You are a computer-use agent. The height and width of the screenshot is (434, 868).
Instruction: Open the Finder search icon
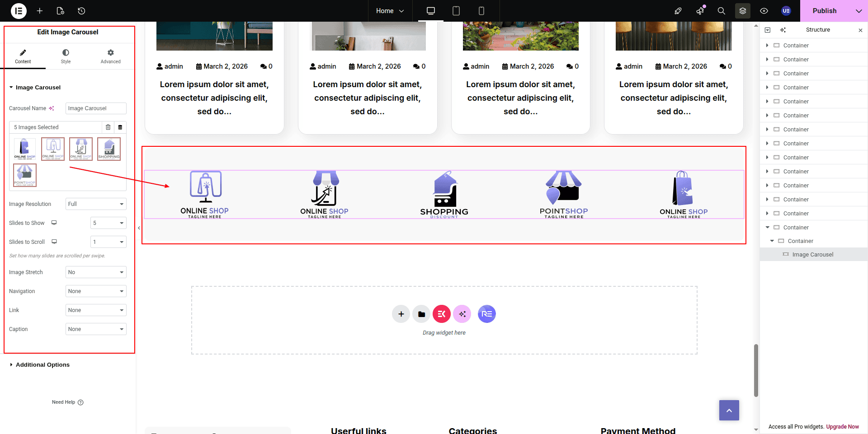pyautogui.click(x=722, y=11)
